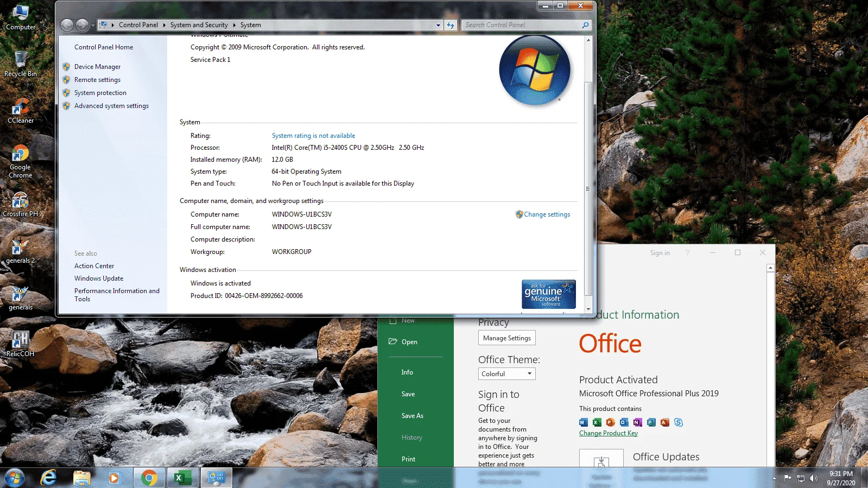The height and width of the screenshot is (488, 868).
Task: Open Device Manager link
Action: tap(98, 67)
